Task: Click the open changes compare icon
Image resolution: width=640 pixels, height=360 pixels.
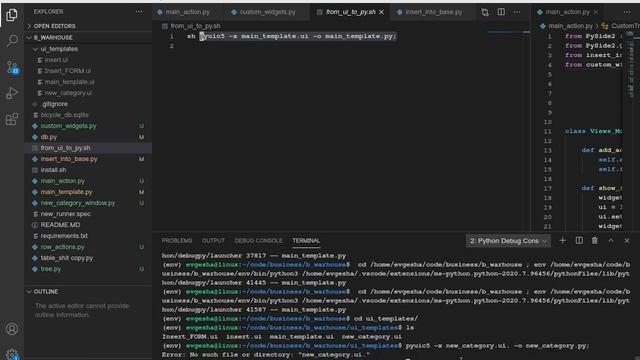Action: (x=484, y=12)
